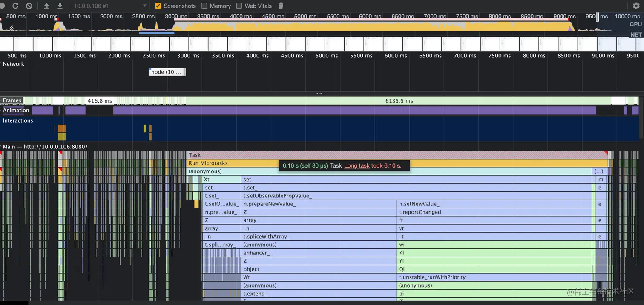Select the 416.8 ms frame

tap(100, 101)
